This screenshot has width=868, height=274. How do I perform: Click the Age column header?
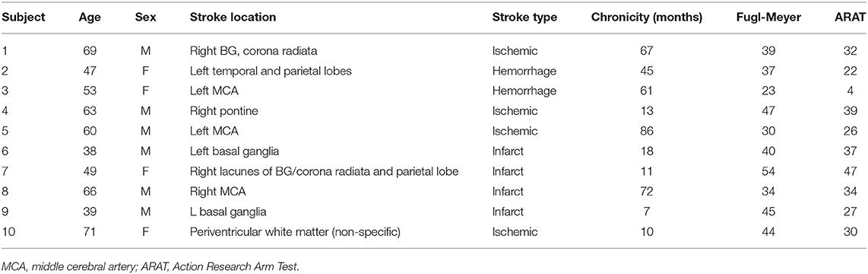tap(88, 18)
